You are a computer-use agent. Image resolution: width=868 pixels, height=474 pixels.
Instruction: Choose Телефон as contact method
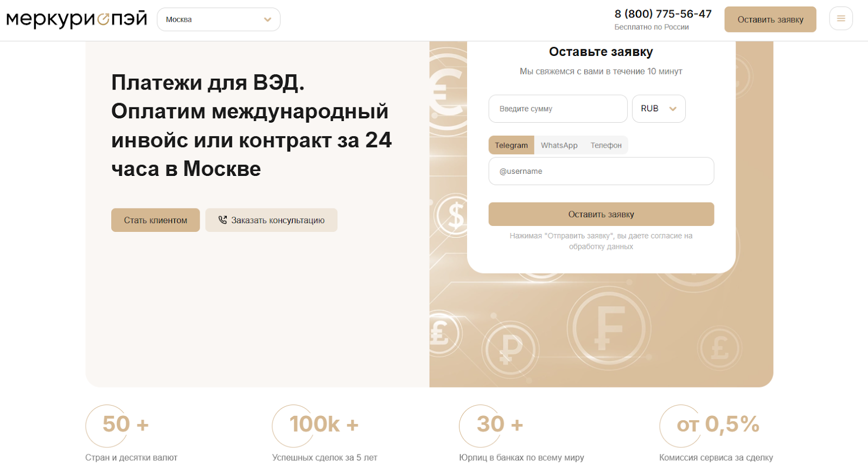[606, 145]
